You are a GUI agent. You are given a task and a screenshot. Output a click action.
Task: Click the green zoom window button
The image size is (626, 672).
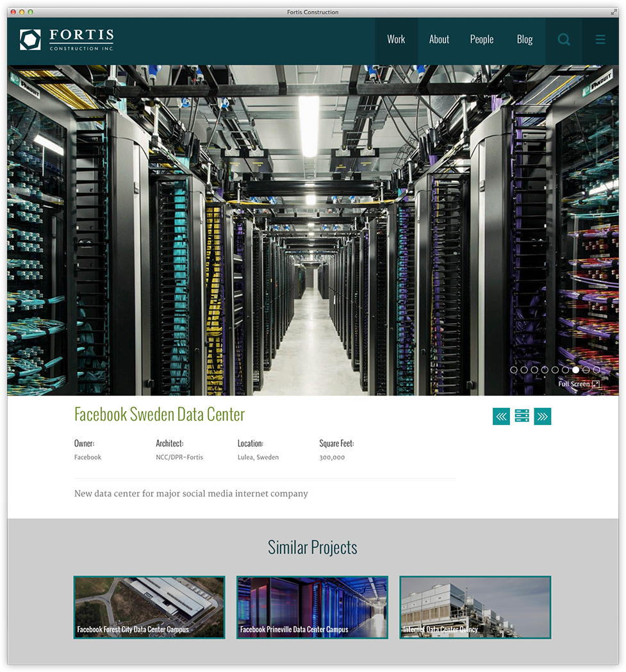coord(30,12)
